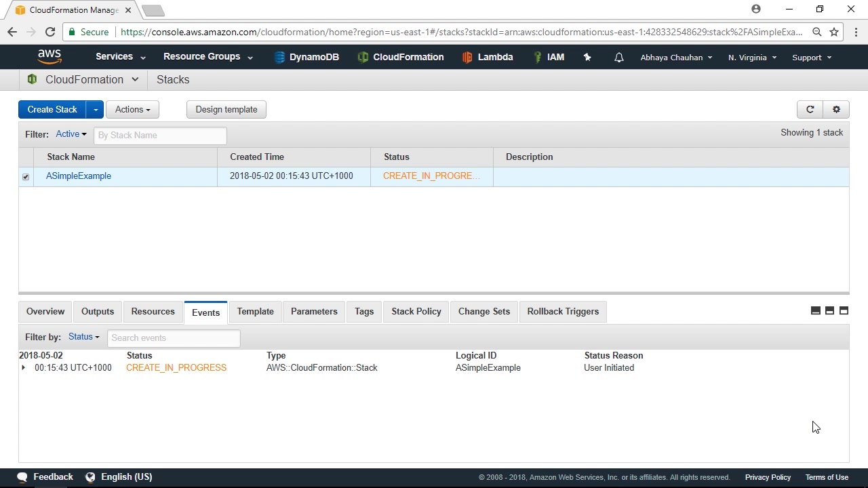Image resolution: width=868 pixels, height=488 pixels.
Task: Open stack list settings gear
Action: pyautogui.click(x=836, y=109)
